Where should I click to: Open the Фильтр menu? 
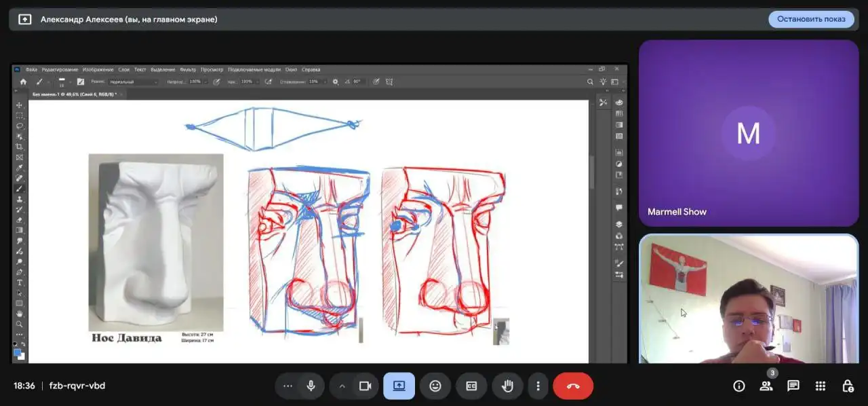(x=188, y=69)
